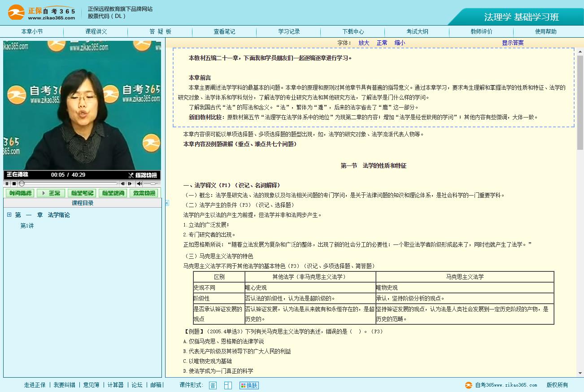Screen dimensions: 584x392
Task: Click the 换肤 skin change button
Action: pos(249,385)
